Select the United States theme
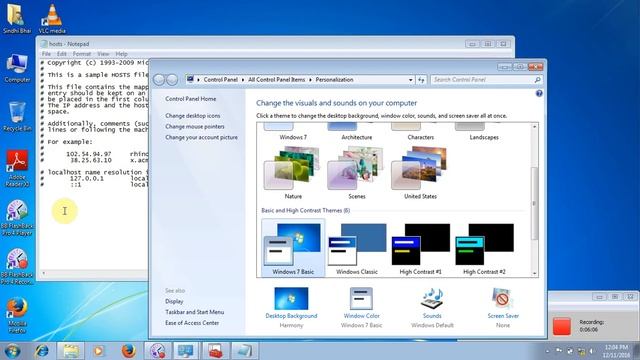Image resolution: width=640 pixels, height=360 pixels. point(420,173)
